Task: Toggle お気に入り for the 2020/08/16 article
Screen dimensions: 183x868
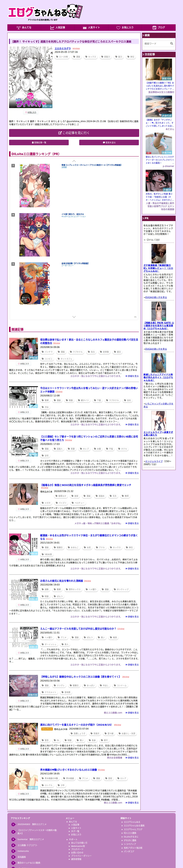Action: coord(24,364)
